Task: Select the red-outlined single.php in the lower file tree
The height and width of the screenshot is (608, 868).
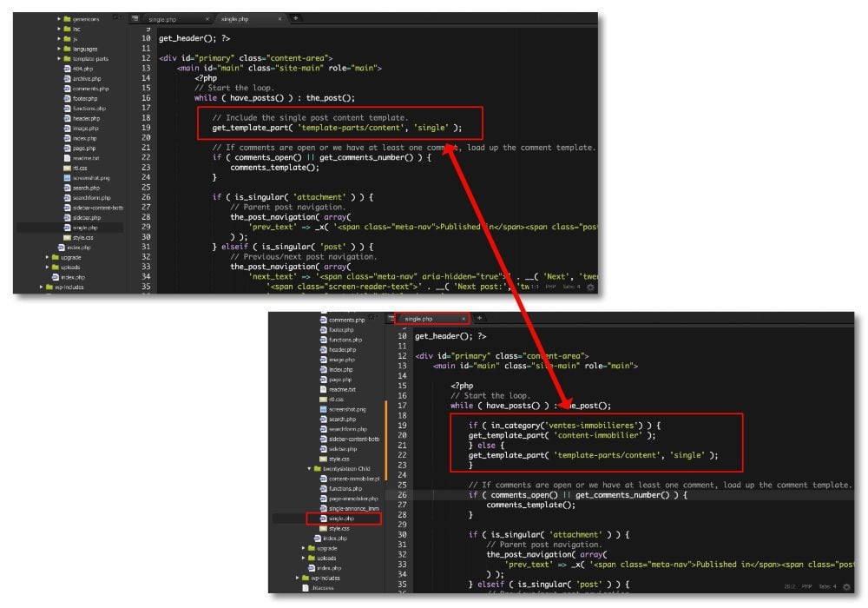Action: point(341,519)
